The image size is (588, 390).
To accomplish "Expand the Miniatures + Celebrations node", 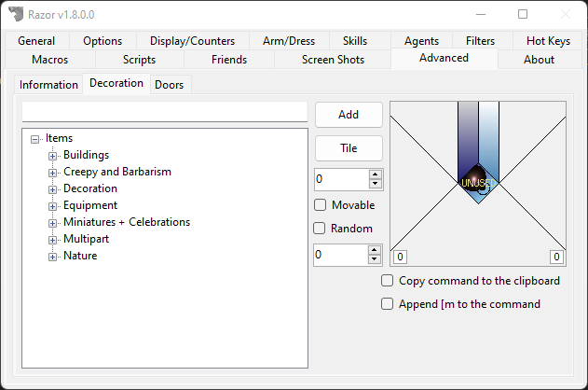I will pos(52,223).
